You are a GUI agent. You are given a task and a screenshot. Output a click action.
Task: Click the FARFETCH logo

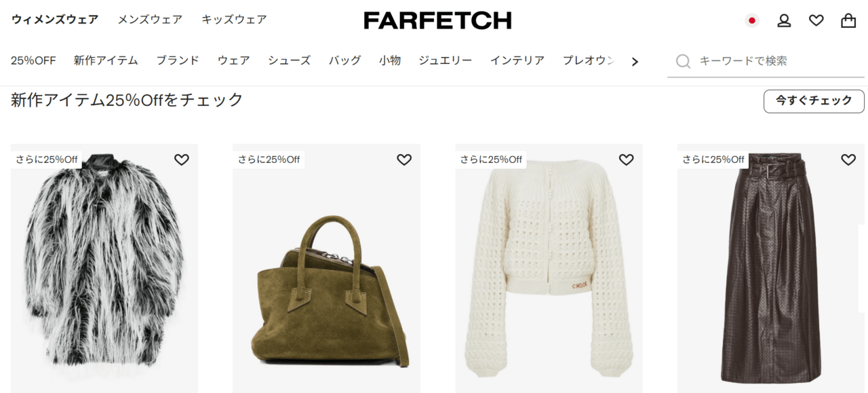437,20
